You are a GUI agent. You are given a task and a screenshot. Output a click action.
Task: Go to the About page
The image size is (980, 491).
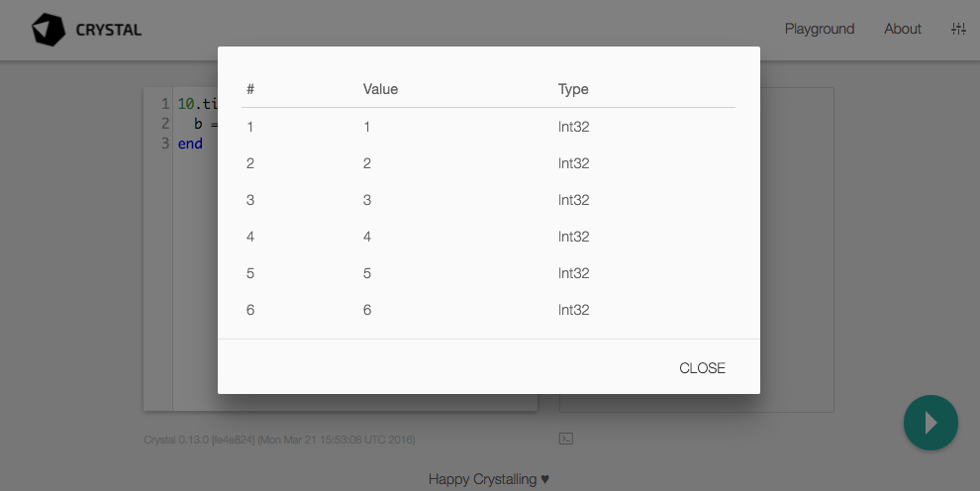pyautogui.click(x=902, y=29)
